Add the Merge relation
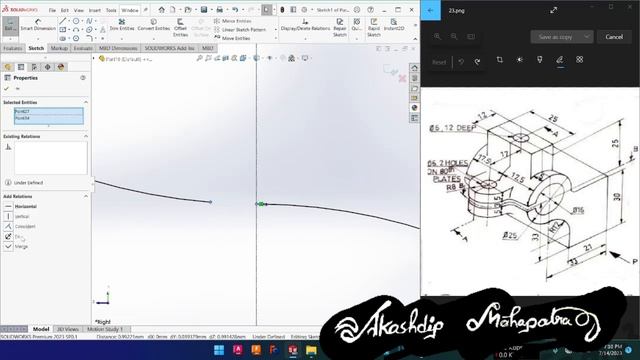640x360 pixels. pos(16,247)
